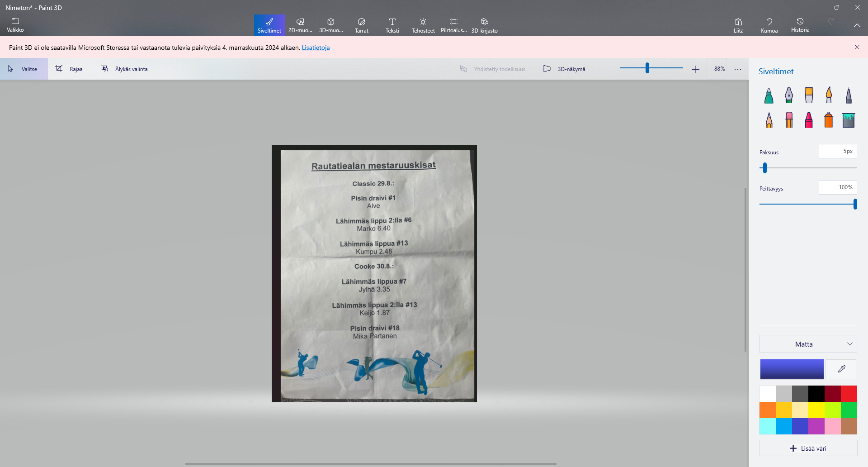Enable the Rajaa crop tool
868x467 pixels.
click(69, 69)
